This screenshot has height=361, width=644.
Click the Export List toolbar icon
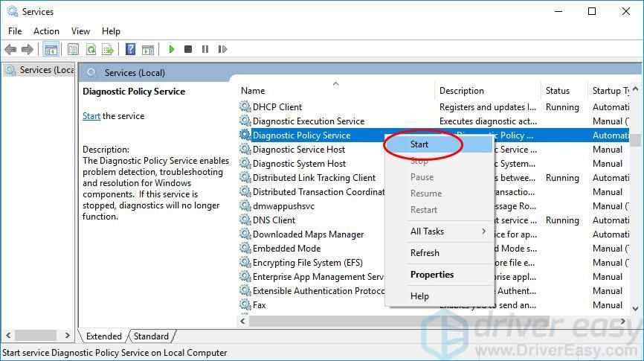point(108,49)
